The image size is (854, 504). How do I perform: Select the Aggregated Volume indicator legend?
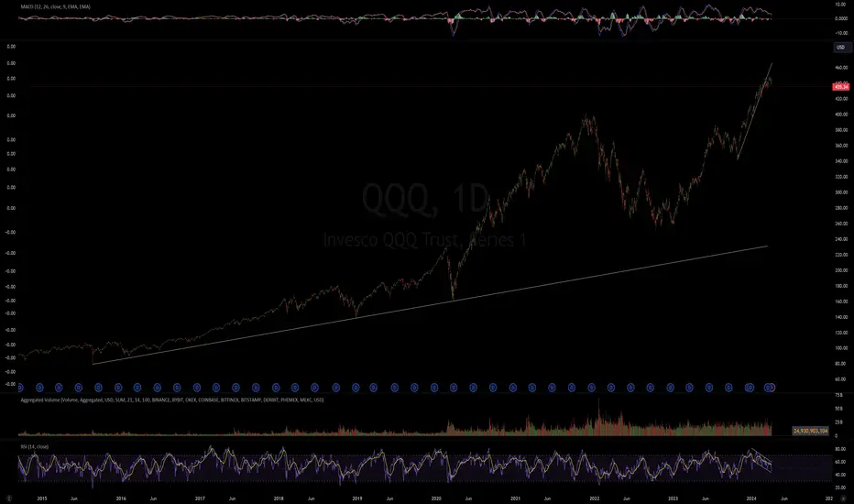[x=172, y=400]
